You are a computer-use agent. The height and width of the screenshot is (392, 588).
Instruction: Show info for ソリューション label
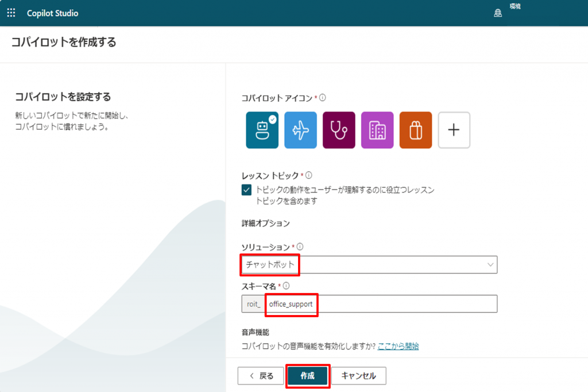300,247
